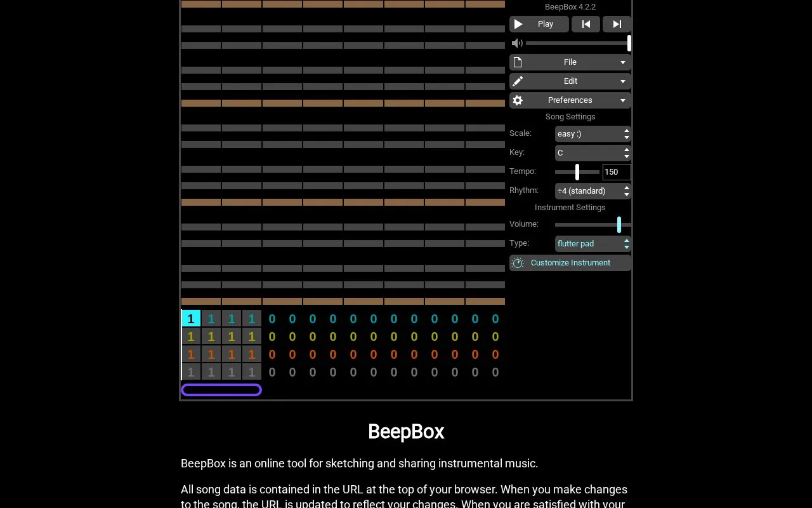This screenshot has width=812, height=508.
Task: Click the File menu document icon
Action: pos(518,62)
